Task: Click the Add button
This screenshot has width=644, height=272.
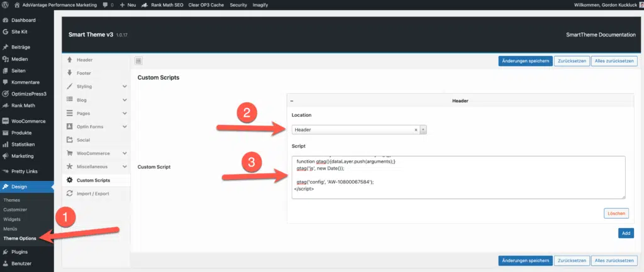Action: (626, 233)
